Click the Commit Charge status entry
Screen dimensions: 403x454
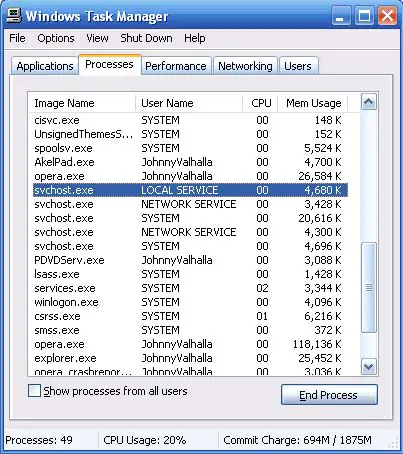pyautogui.click(x=297, y=440)
